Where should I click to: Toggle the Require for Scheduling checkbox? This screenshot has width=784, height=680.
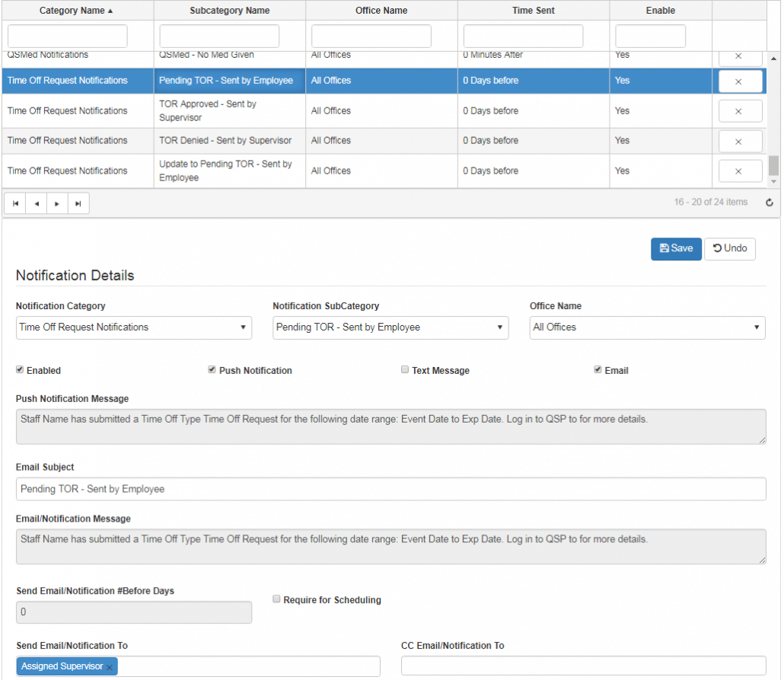coord(277,599)
